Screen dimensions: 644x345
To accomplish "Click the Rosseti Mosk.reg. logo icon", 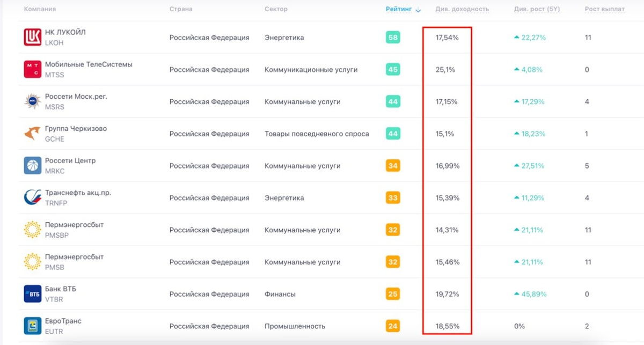I will (32, 101).
